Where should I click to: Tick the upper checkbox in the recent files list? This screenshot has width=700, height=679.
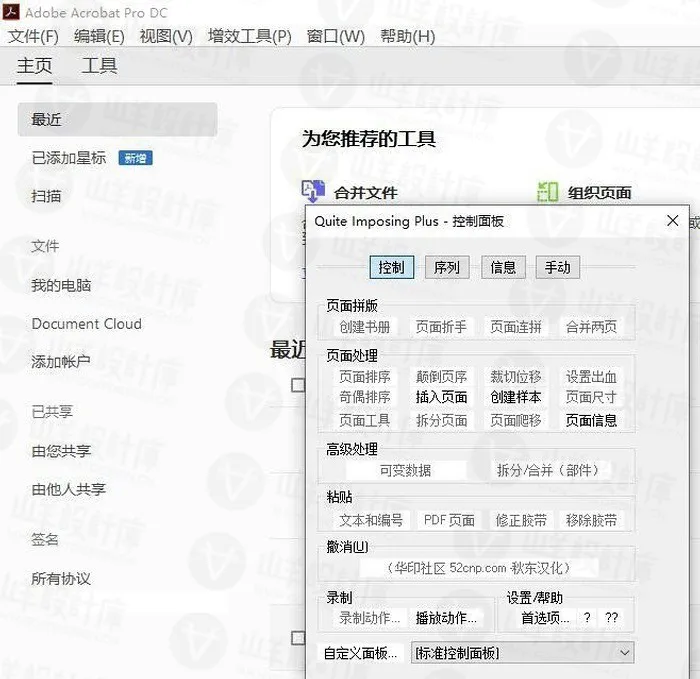pyautogui.click(x=297, y=385)
